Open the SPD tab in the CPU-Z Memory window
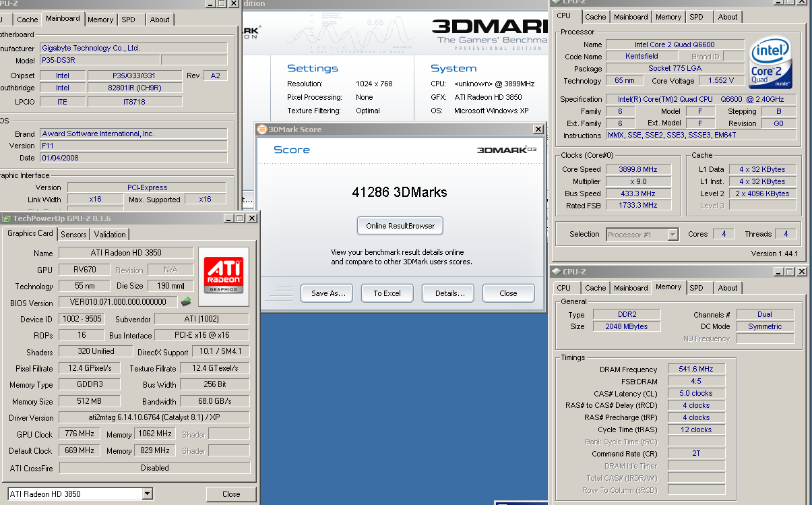812x505 pixels. point(696,288)
